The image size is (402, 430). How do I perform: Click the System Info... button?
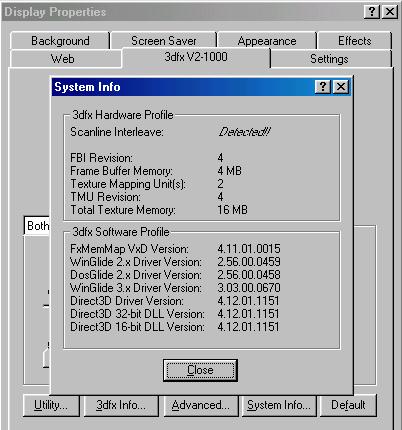(x=279, y=405)
